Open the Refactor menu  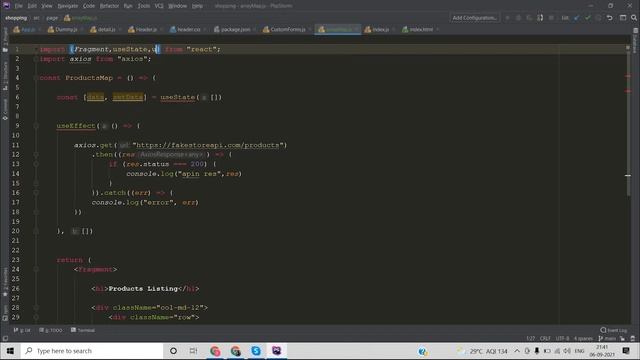(x=109, y=6)
